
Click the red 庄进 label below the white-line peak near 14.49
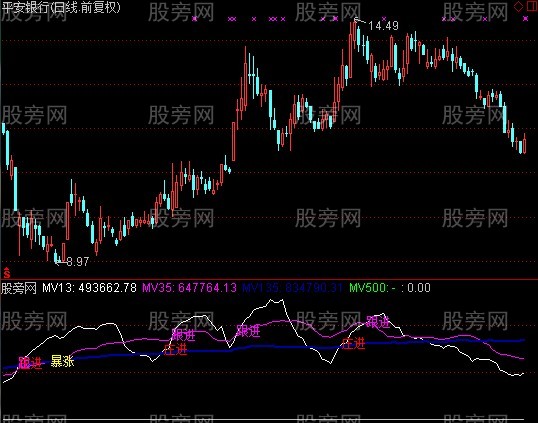pos(353,343)
